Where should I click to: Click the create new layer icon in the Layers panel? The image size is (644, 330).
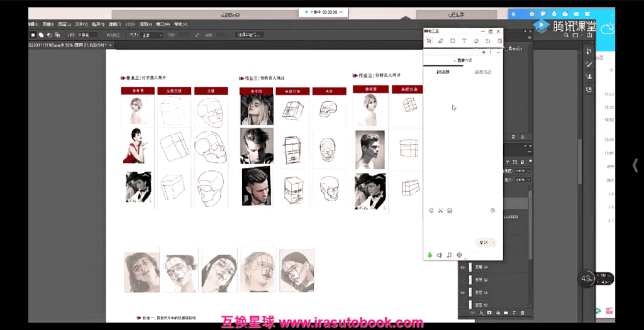tap(514, 313)
